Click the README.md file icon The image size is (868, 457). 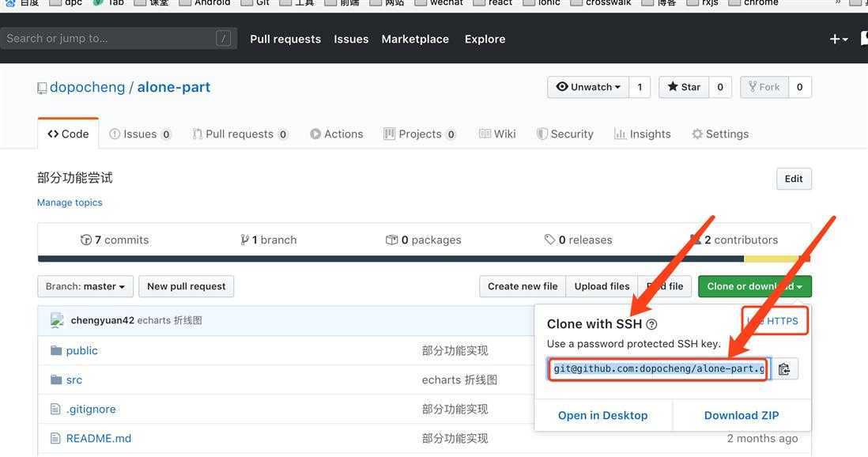pyautogui.click(x=55, y=439)
